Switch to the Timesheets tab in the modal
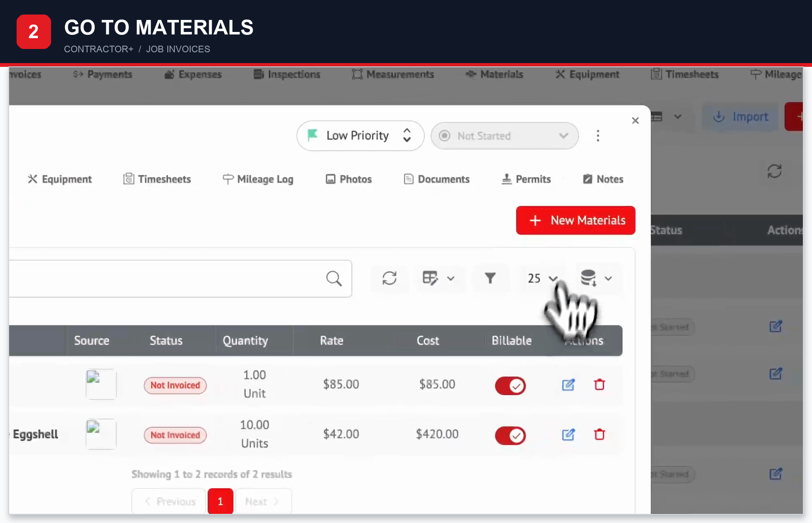Screen dimensions: 812x523 click(x=157, y=179)
